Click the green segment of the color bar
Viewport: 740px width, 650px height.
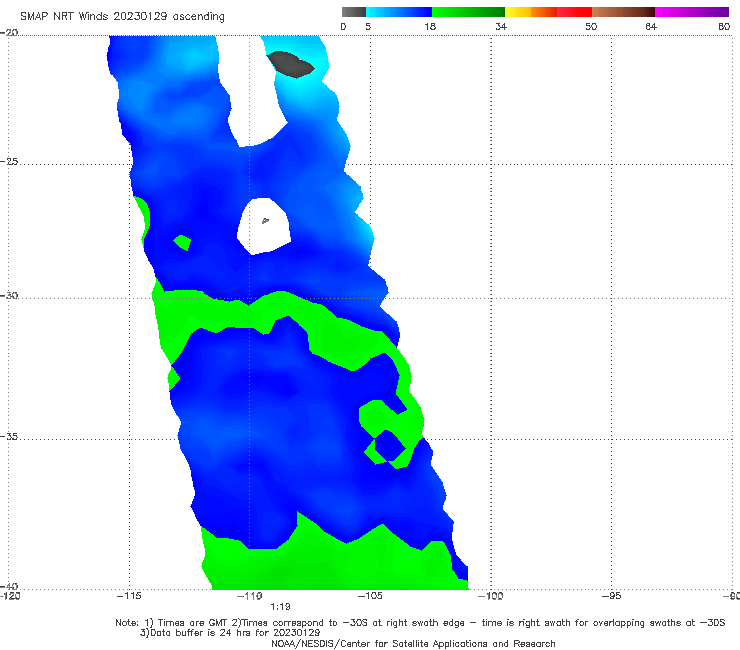pyautogui.click(x=468, y=12)
